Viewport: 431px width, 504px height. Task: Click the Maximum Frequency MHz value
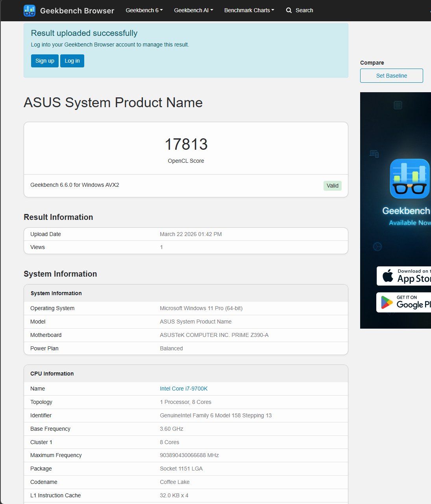pyautogui.click(x=189, y=455)
